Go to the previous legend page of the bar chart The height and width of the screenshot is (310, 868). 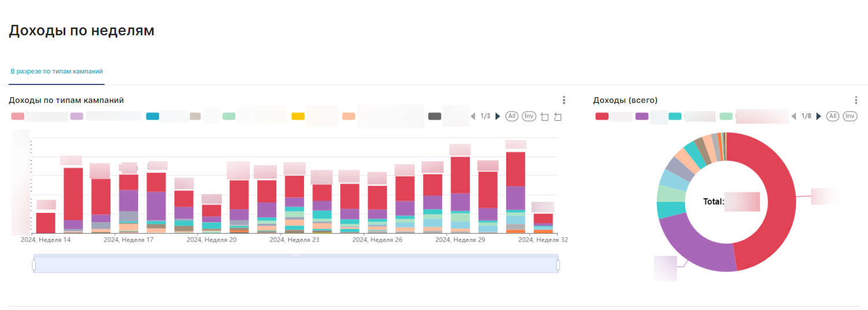click(473, 116)
